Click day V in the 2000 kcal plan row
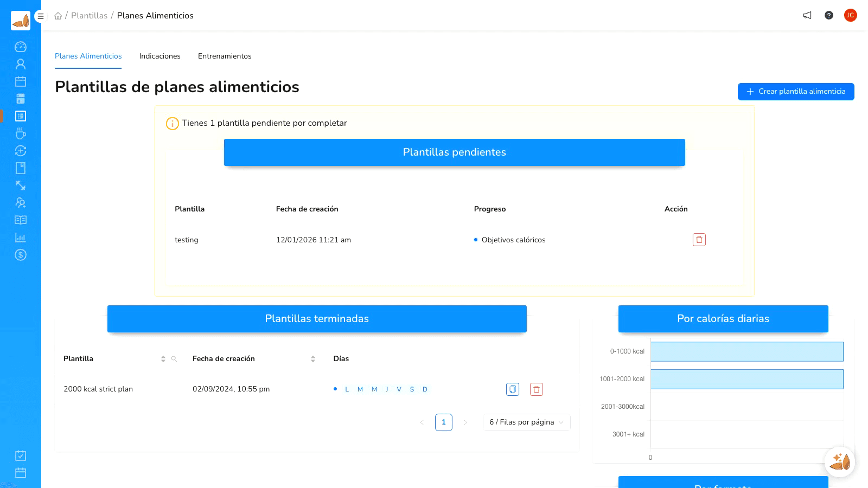Image resolution: width=868 pixels, height=488 pixels. [399, 389]
